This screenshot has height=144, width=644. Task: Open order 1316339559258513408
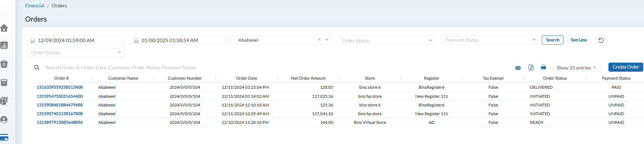pos(60,87)
